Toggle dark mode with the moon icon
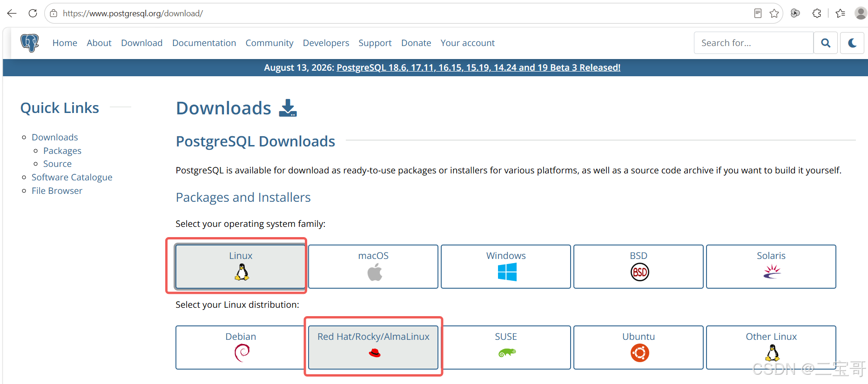 point(852,43)
